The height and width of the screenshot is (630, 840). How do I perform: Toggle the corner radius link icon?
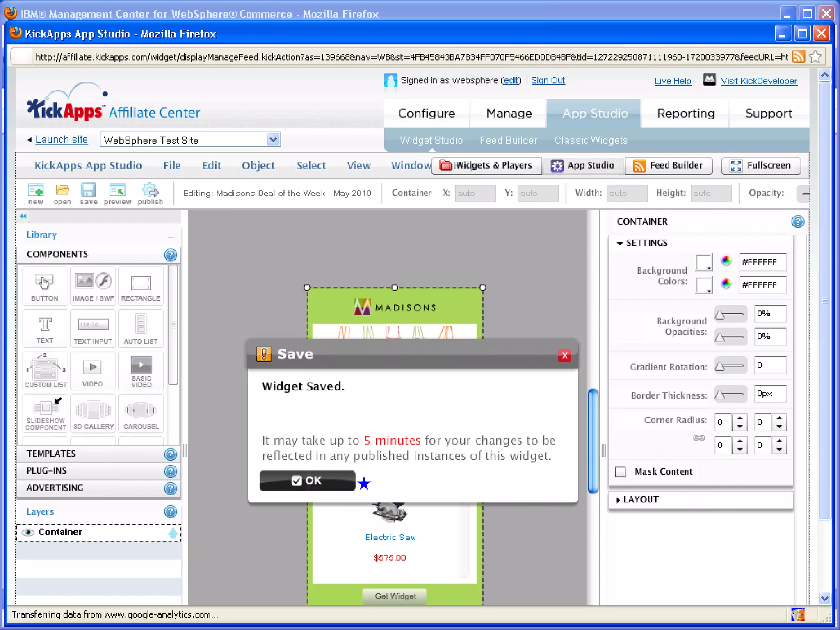pyautogui.click(x=699, y=438)
